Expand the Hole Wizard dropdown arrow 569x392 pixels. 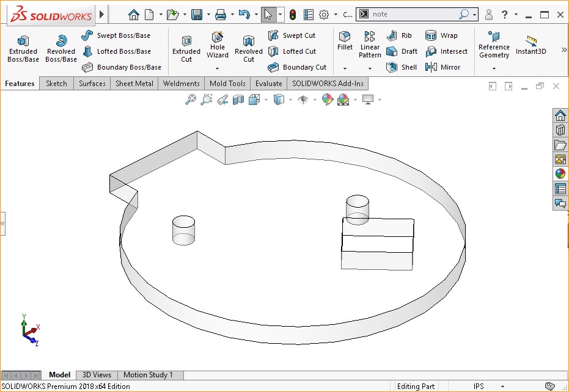218,68
